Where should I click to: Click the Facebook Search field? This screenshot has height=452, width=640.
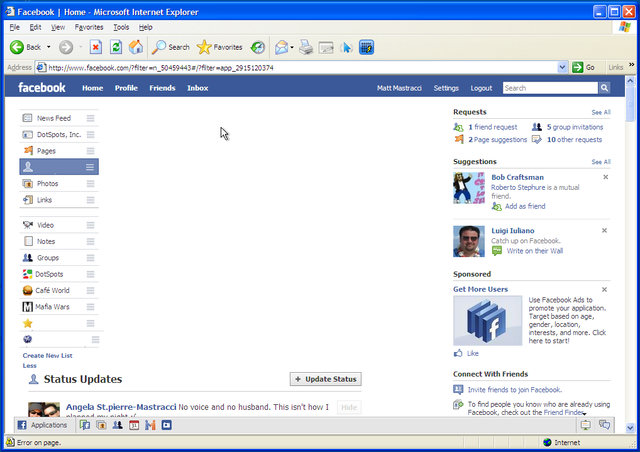(550, 88)
